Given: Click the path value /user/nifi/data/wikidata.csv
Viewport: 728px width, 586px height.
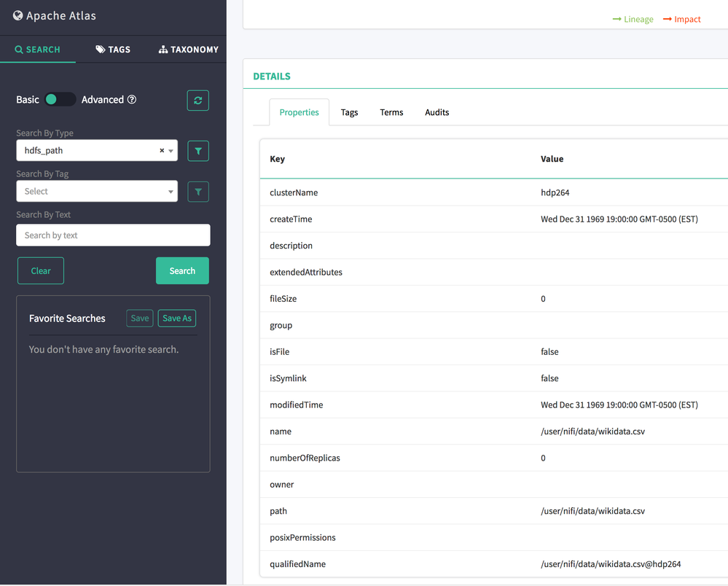Looking at the screenshot, I should (x=593, y=511).
